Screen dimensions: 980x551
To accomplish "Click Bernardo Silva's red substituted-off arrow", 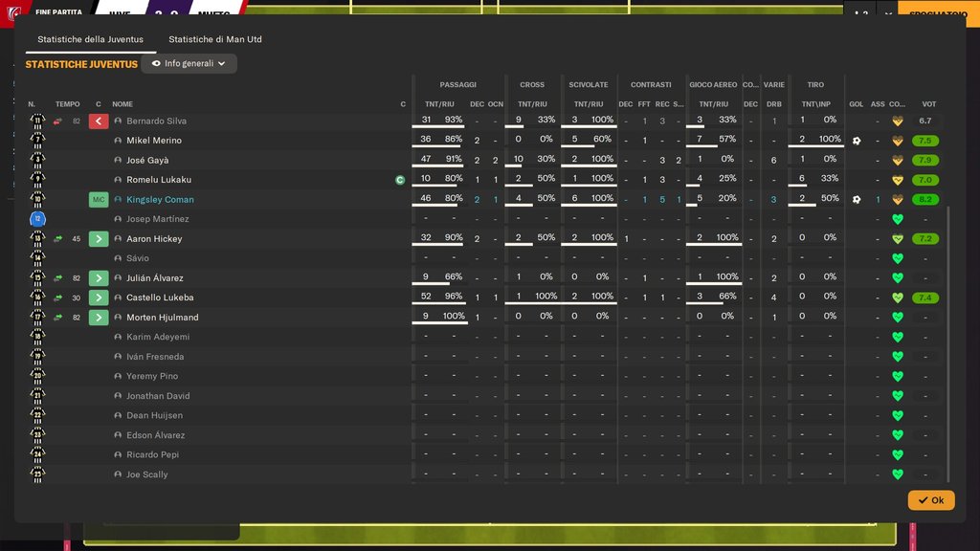I will click(99, 121).
